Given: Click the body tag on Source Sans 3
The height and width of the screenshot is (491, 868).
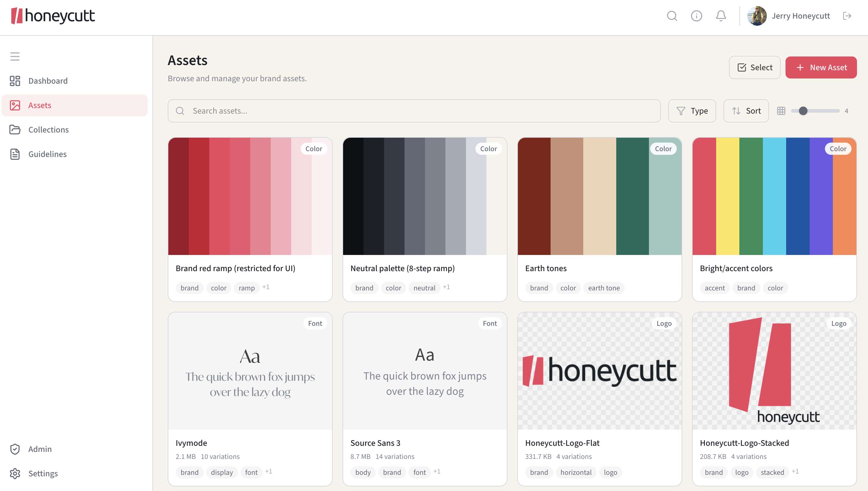Looking at the screenshot, I should pos(363,472).
